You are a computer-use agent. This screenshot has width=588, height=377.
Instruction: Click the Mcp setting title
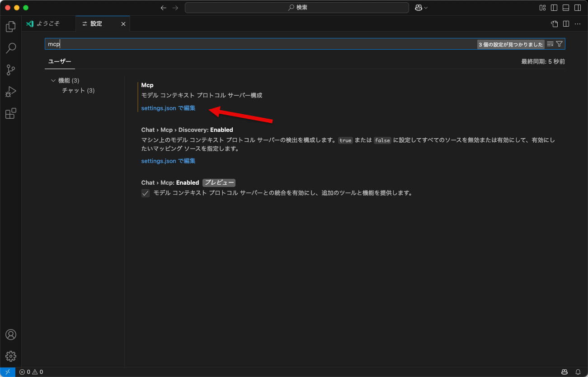click(147, 85)
